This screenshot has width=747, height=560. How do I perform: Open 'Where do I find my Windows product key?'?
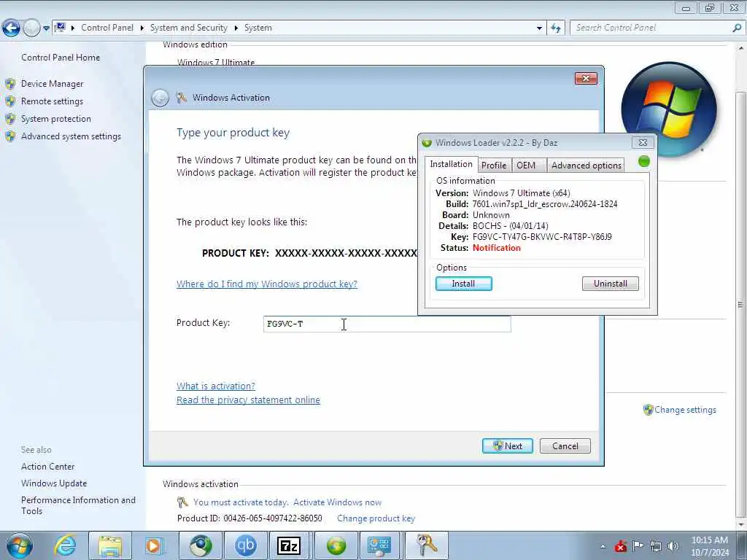tap(267, 284)
